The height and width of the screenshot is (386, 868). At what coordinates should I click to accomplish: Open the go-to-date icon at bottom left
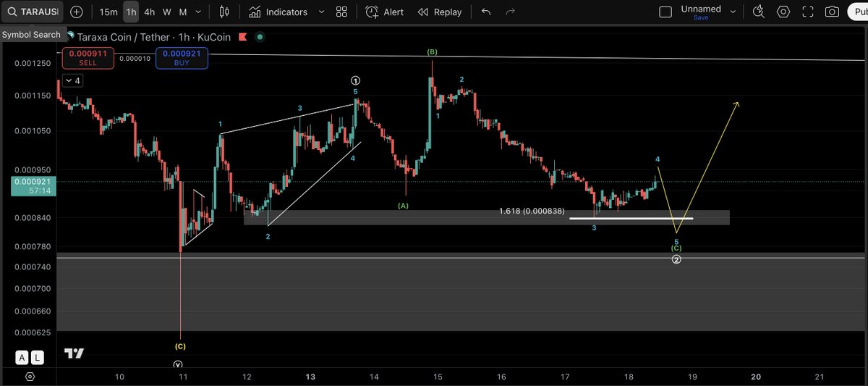pyautogui.click(x=30, y=377)
